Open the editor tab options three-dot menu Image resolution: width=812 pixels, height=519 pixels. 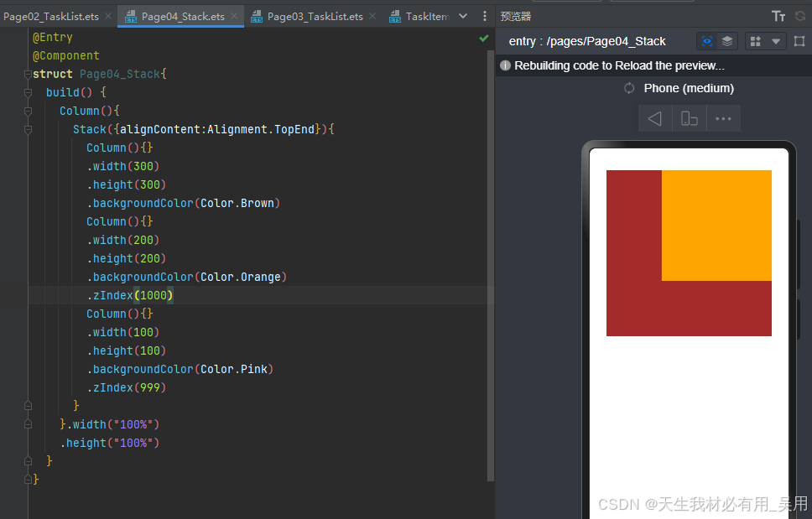[485, 16]
